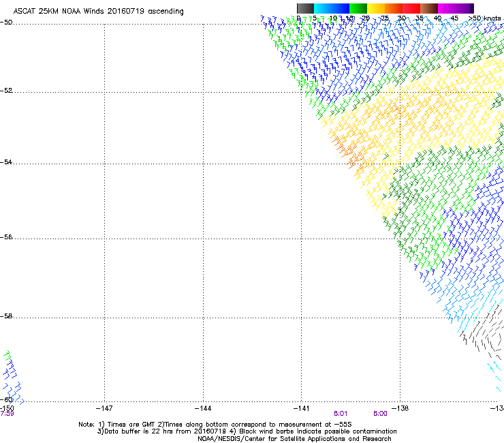This screenshot has height=443, width=504.
Task: Click the '40' knots label under the color bar
Action: point(437,18)
